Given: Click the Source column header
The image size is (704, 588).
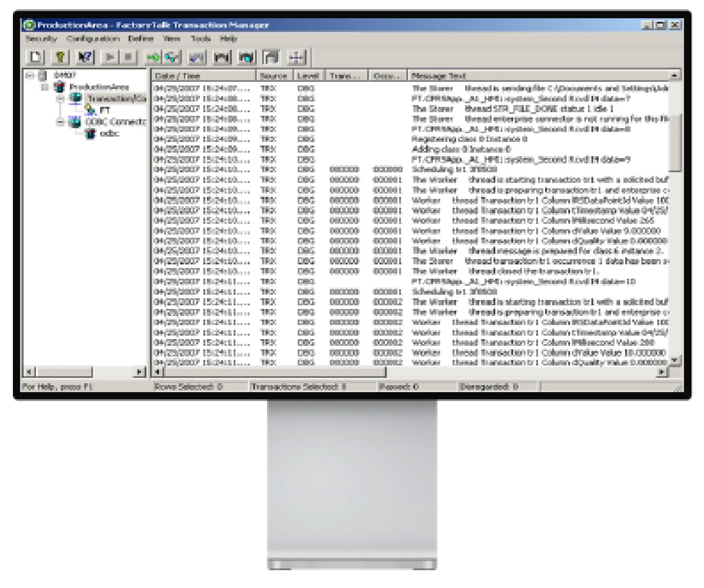Looking at the screenshot, I should [275, 76].
